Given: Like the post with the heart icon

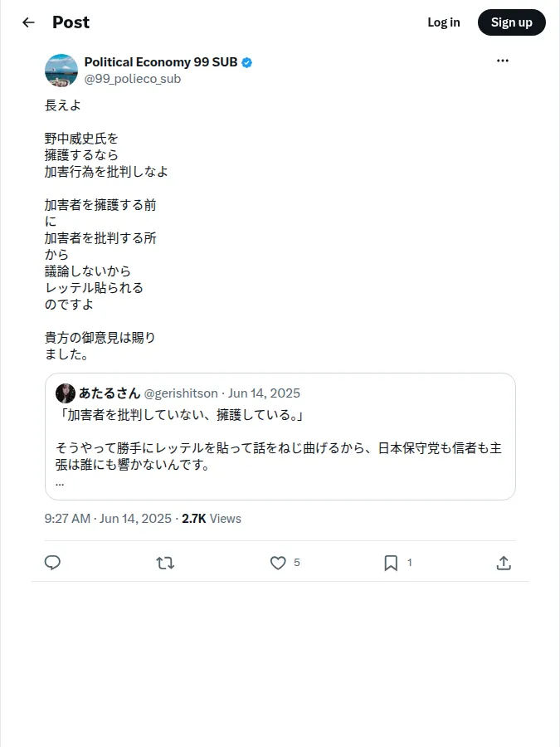Looking at the screenshot, I should tap(278, 563).
